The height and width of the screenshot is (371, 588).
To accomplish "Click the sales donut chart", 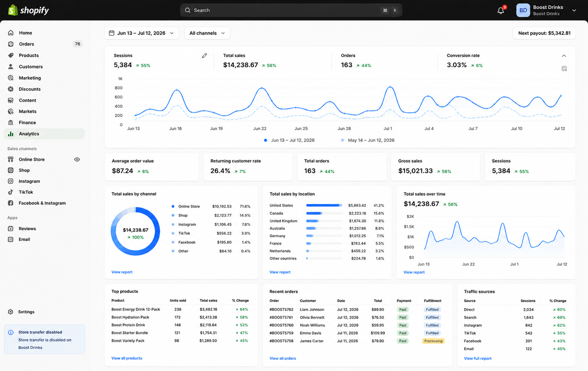I will pos(135,231).
